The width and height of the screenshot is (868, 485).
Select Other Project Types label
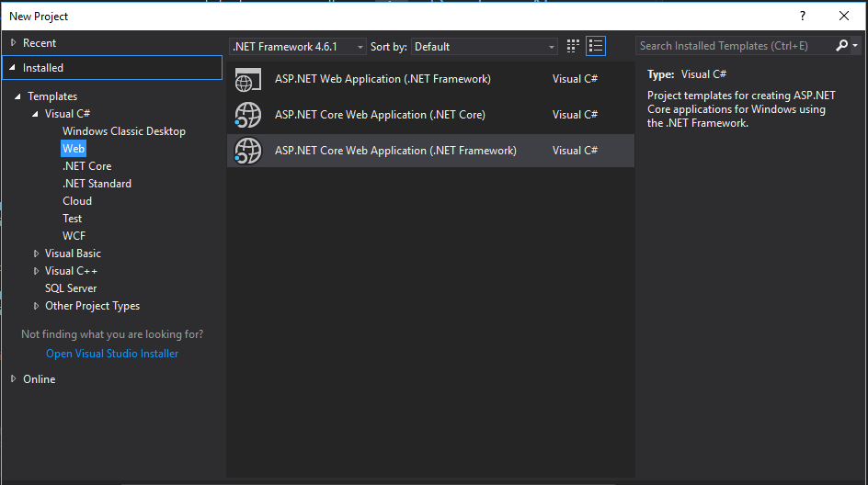tap(93, 306)
